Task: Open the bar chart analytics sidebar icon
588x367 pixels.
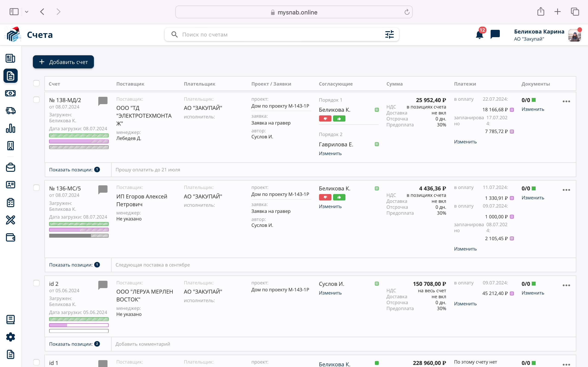Action: (10, 128)
